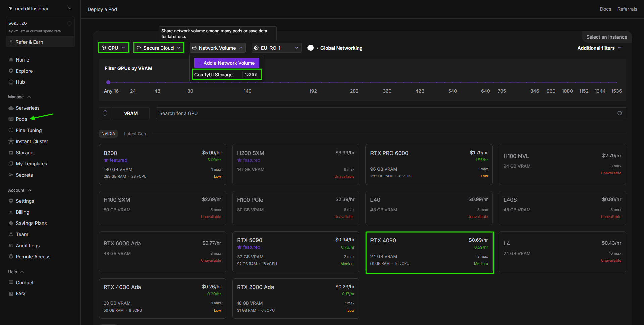Click the Search for a GPU field
Viewport: 644px width, 325px height.
pyautogui.click(x=391, y=113)
